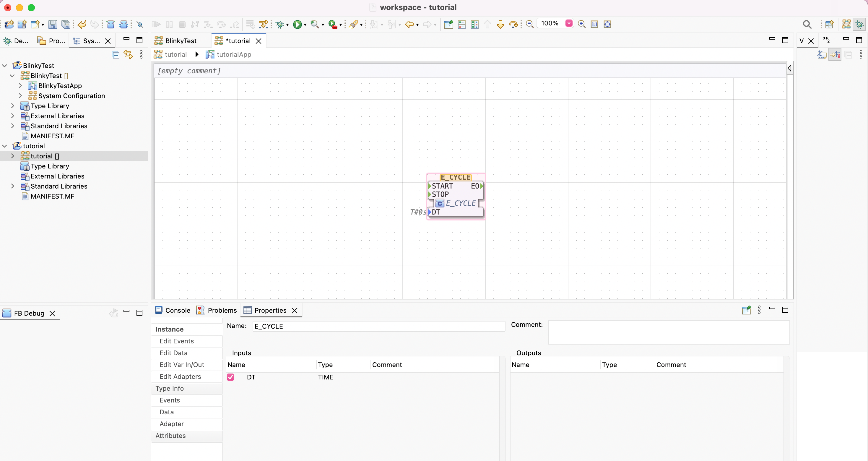The width and height of the screenshot is (868, 461).
Task: Click the Zoom In magnifier icon
Action: 582,24
